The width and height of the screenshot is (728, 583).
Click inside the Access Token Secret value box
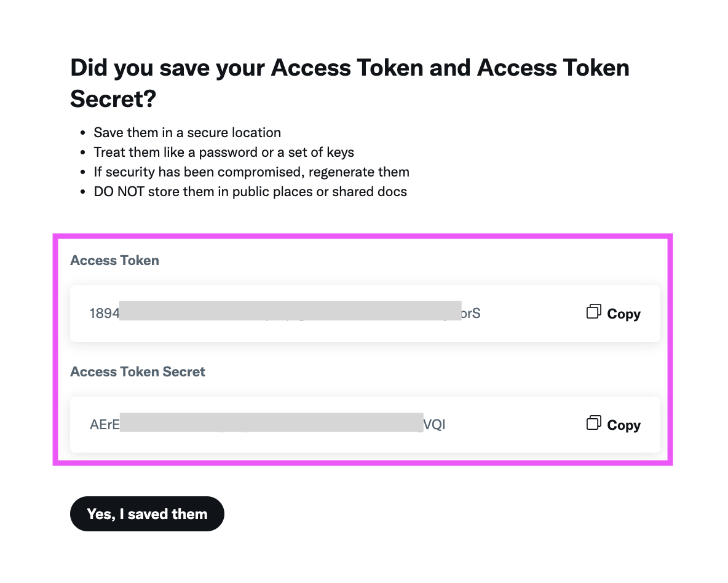[x=365, y=424]
